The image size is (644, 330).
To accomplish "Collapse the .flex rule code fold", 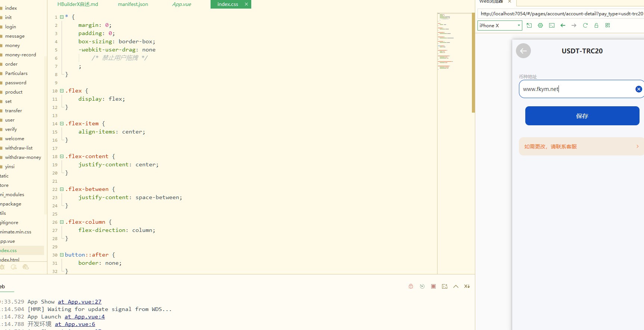I will [x=62, y=91].
